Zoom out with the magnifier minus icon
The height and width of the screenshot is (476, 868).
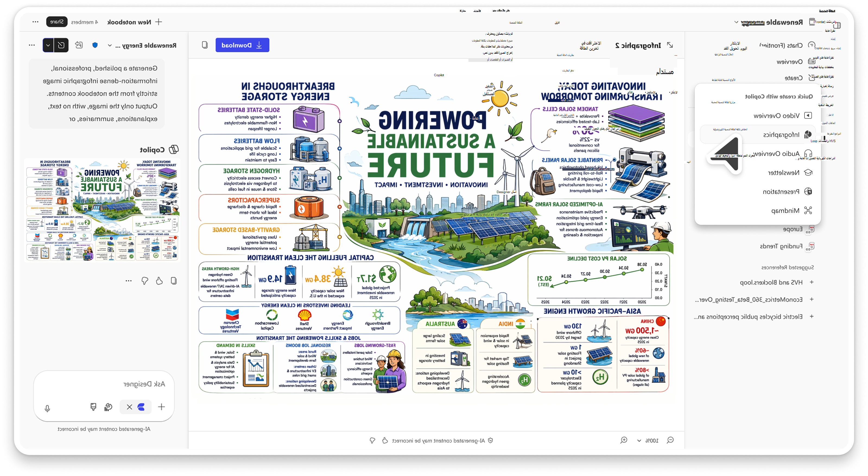coord(670,440)
